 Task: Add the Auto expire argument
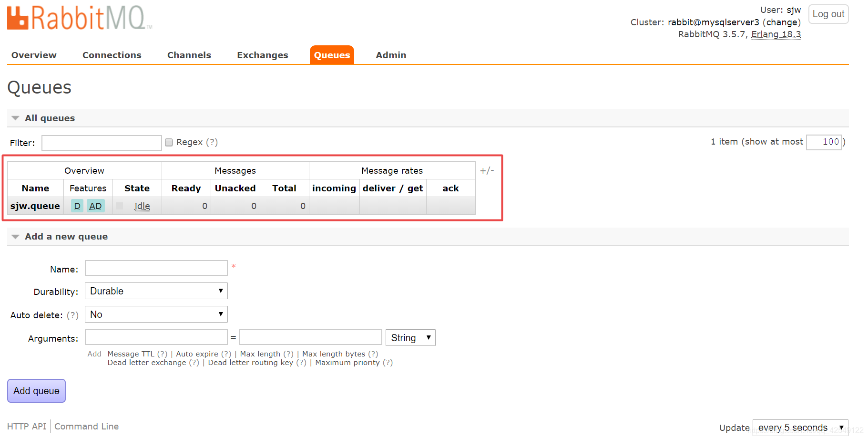click(x=197, y=354)
